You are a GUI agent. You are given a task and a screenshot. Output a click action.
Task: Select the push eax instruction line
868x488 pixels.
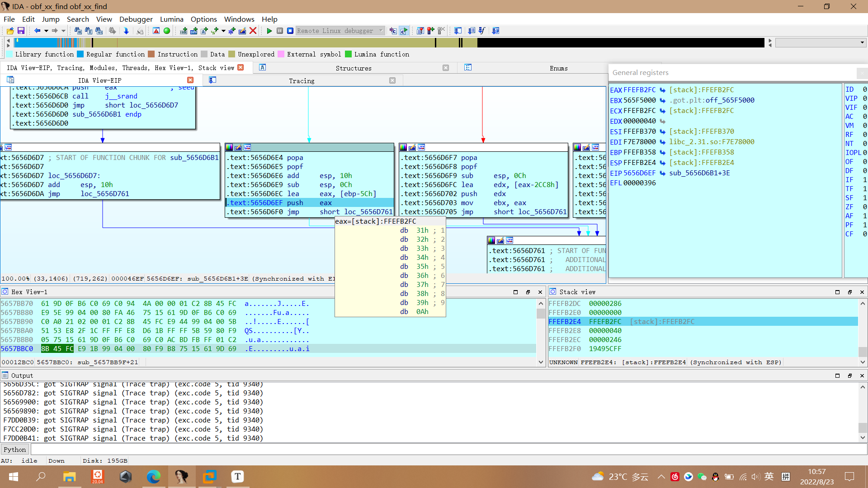pos(310,203)
